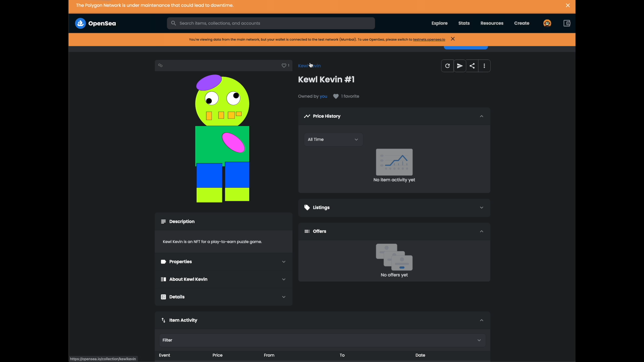Viewport: 644px width, 362px height.
Task: Click the From column header
Action: tap(269, 355)
